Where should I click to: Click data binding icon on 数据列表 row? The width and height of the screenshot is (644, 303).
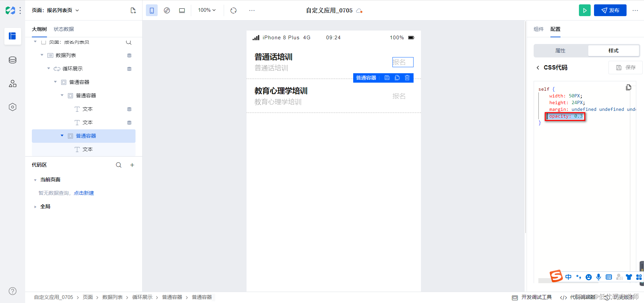pos(129,55)
